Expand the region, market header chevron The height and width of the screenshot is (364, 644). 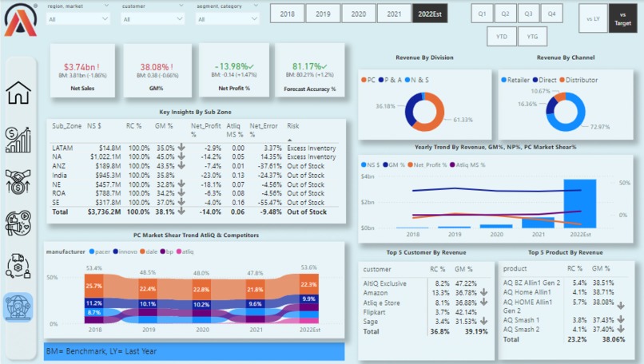pyautogui.click(x=106, y=6)
